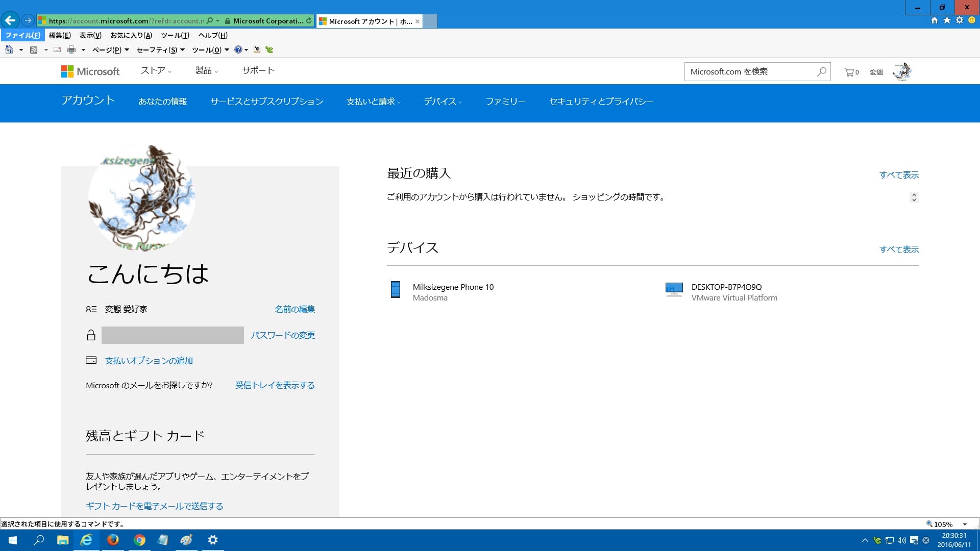Expand the dropdown arrow next to home icon
This screenshot has height=551, width=980.
tap(21, 50)
